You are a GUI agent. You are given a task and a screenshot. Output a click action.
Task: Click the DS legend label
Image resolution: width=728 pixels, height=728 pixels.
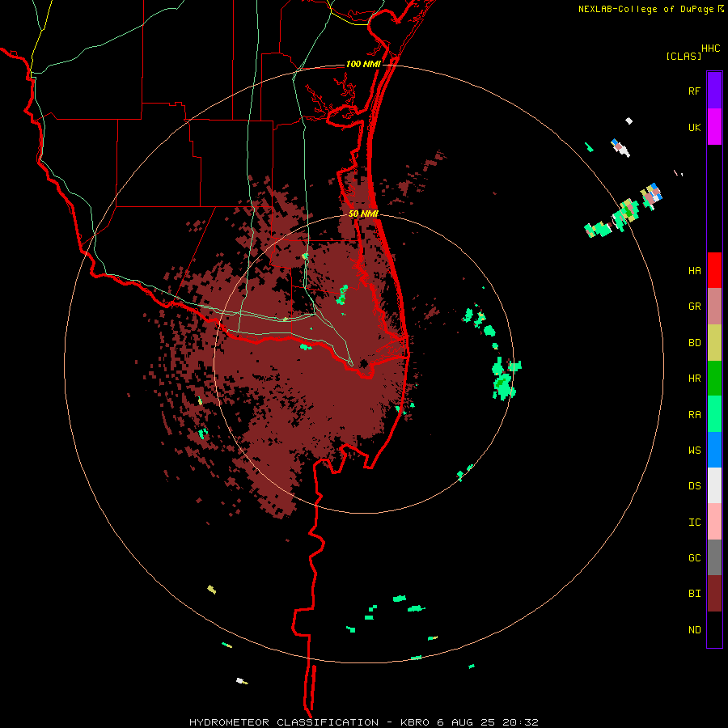694,486
